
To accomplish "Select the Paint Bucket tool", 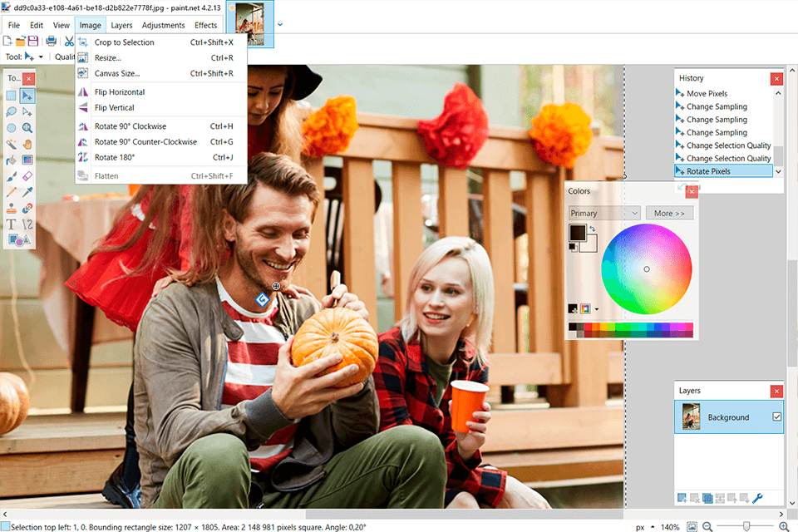I will click(11, 160).
